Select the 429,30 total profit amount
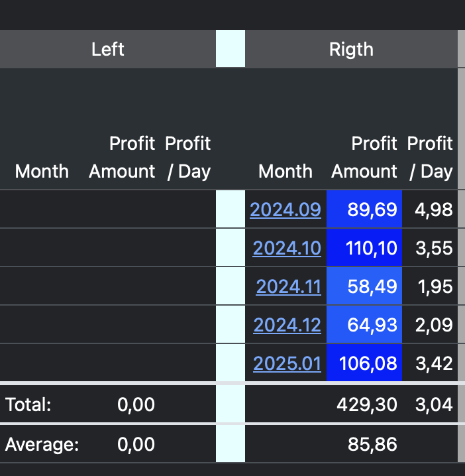 point(367,404)
